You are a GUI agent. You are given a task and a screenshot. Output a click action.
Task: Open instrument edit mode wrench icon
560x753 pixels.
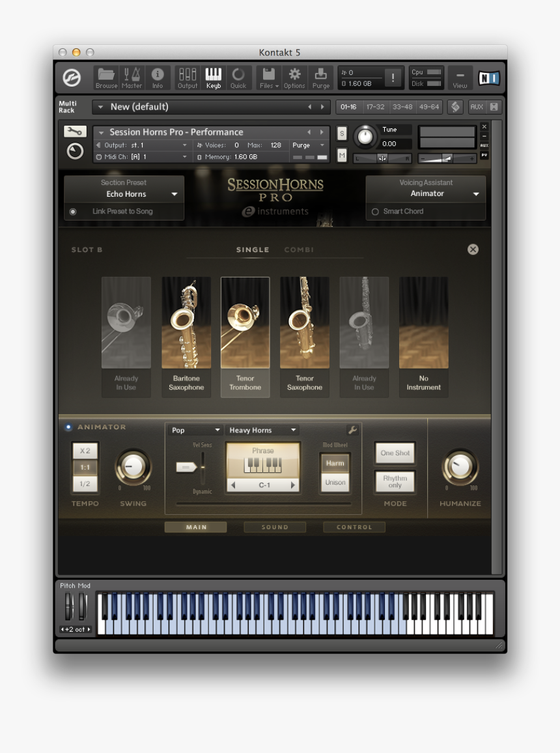click(x=75, y=131)
